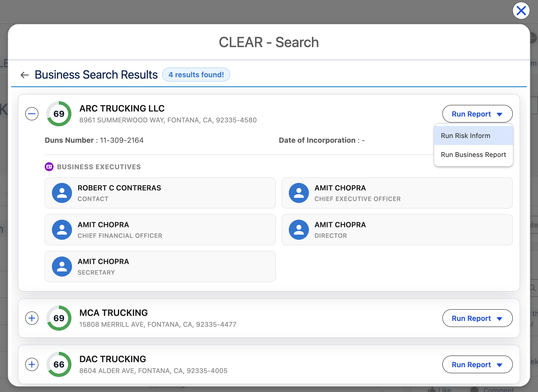Open Run Report dropdown for DAC TRUCKING
Viewport: 538px width, 392px height.
pyautogui.click(x=477, y=364)
